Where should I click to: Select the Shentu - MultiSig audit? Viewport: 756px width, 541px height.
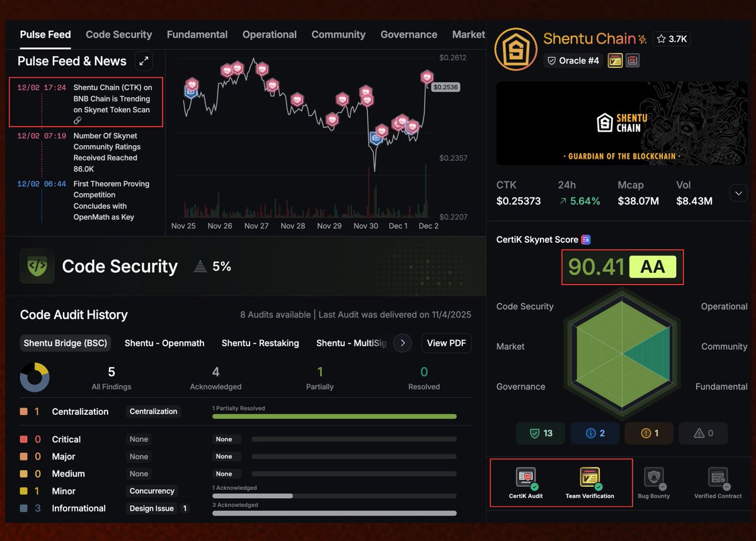tap(352, 343)
